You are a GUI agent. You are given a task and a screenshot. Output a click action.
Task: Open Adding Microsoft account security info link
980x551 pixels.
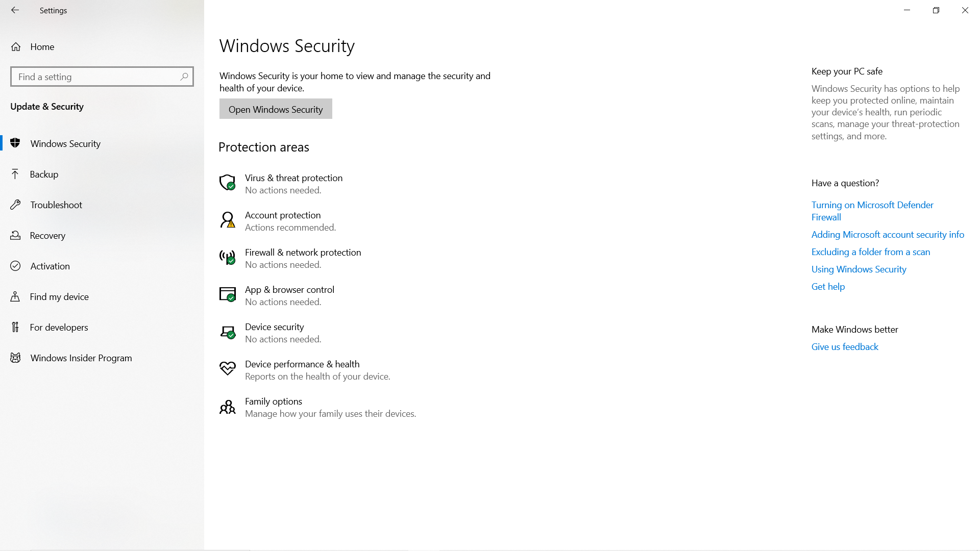[x=888, y=234]
